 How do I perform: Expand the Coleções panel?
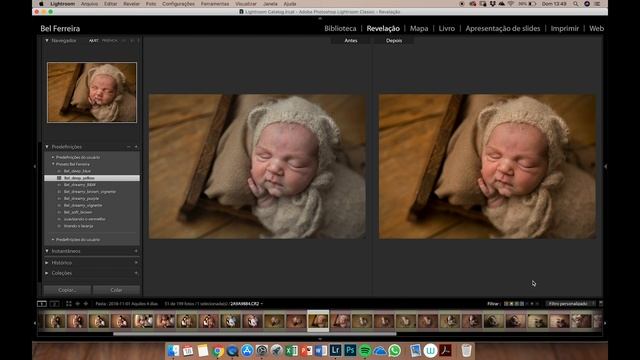[x=47, y=273]
